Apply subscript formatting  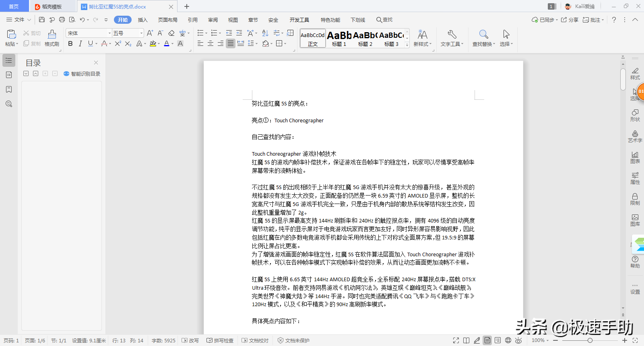pos(128,43)
